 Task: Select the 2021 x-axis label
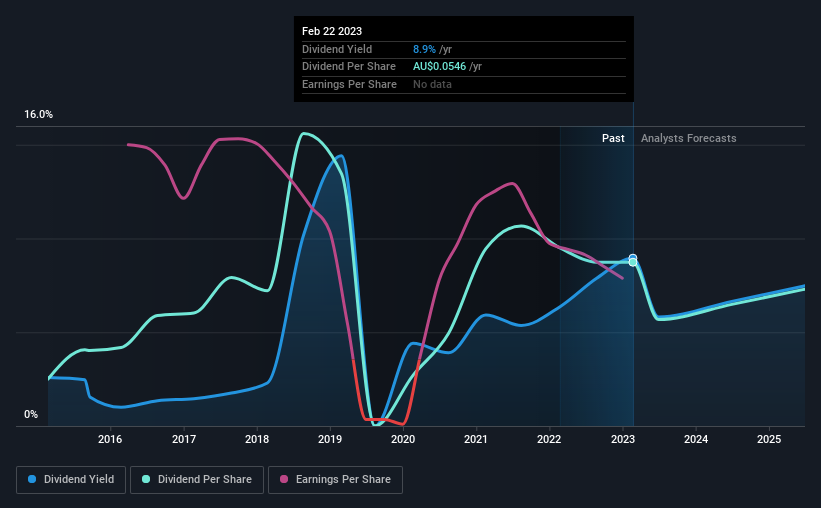476,439
